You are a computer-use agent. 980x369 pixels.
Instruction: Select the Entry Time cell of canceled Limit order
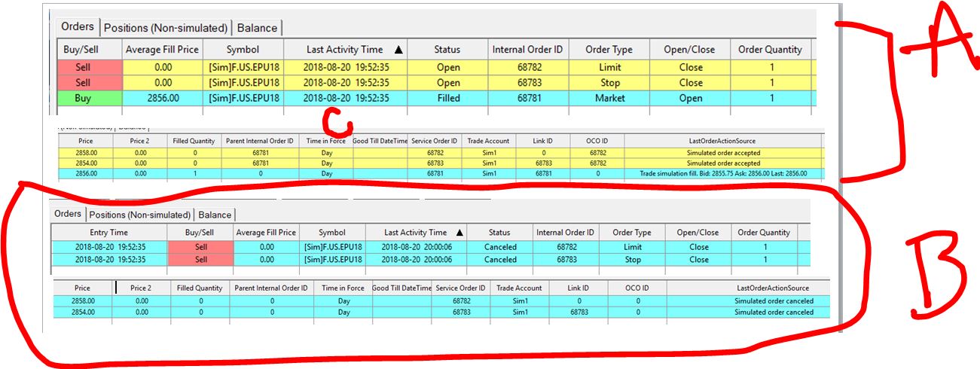pyautogui.click(x=108, y=247)
